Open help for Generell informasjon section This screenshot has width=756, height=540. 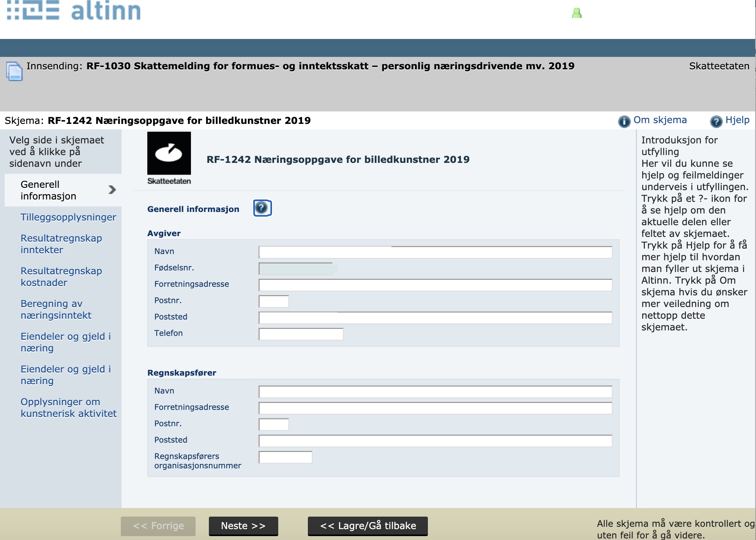[x=262, y=208]
